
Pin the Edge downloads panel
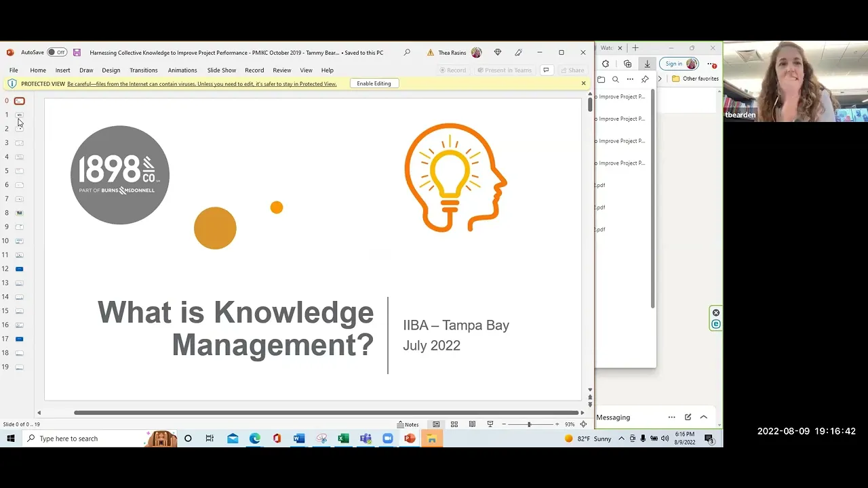coord(645,79)
